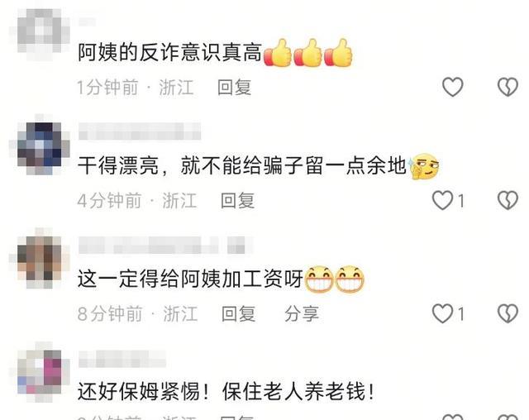Reply to the comment posted 4分钟前
The width and height of the screenshot is (529, 420).
click(237, 201)
